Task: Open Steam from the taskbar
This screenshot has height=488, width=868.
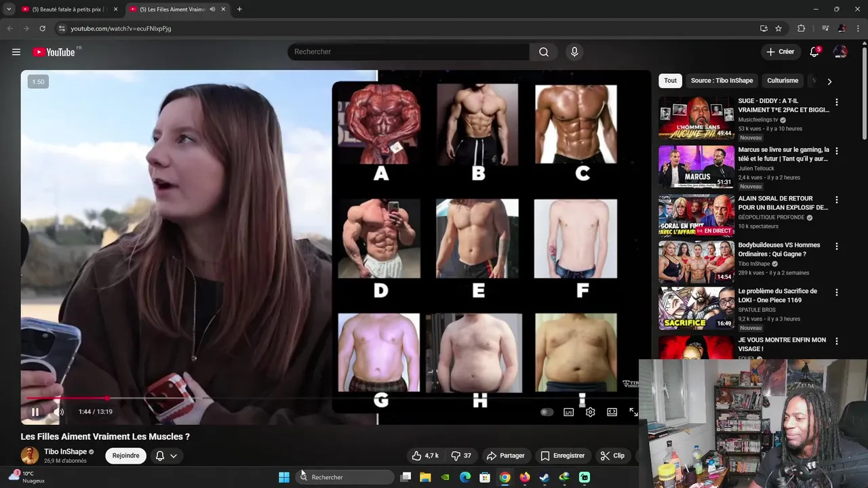Action: (x=545, y=477)
